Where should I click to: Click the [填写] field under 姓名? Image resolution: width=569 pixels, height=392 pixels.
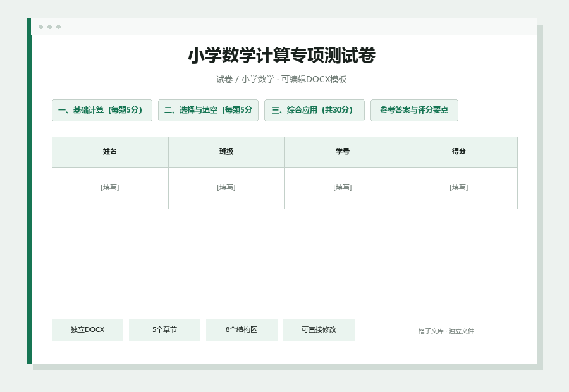(110, 188)
